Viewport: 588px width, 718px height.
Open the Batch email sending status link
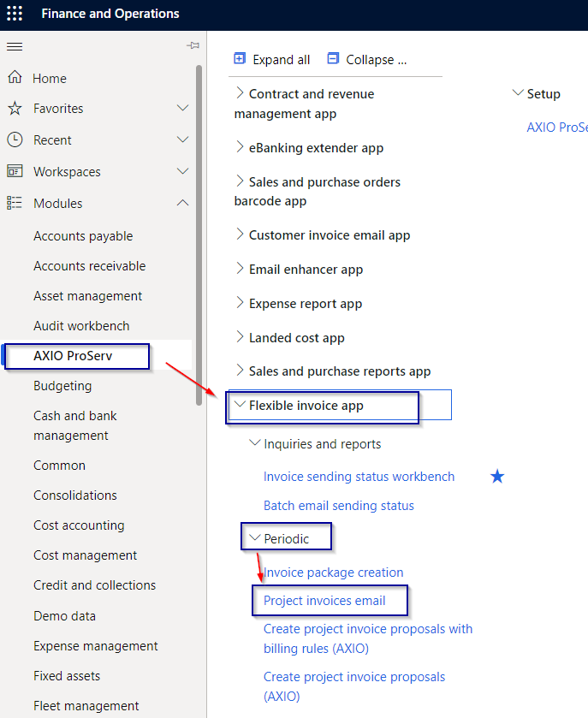pos(338,505)
